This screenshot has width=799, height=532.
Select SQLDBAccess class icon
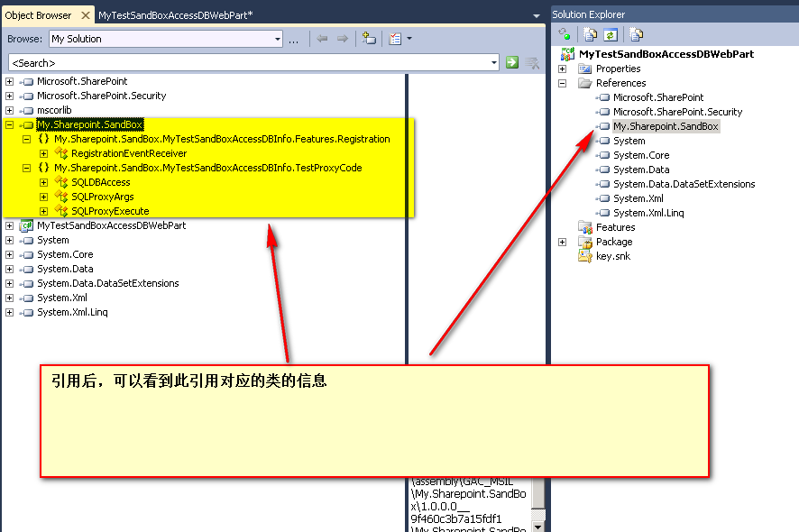[x=61, y=182]
